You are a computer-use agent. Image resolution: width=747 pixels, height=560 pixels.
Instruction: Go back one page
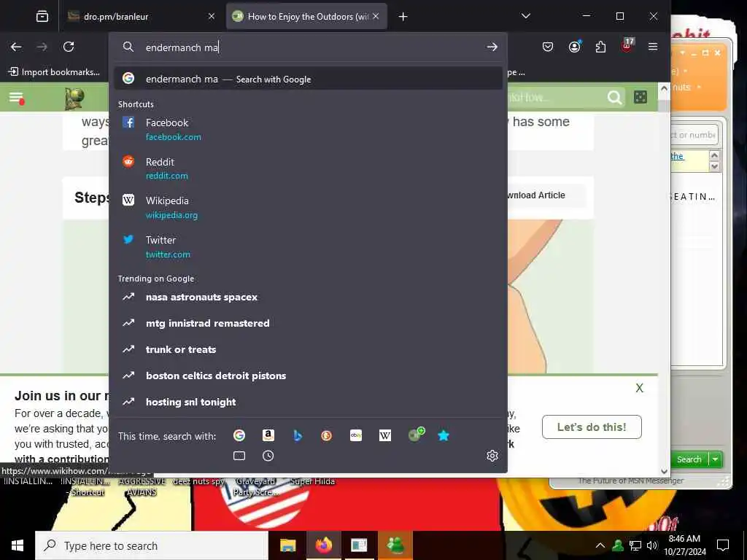16,47
